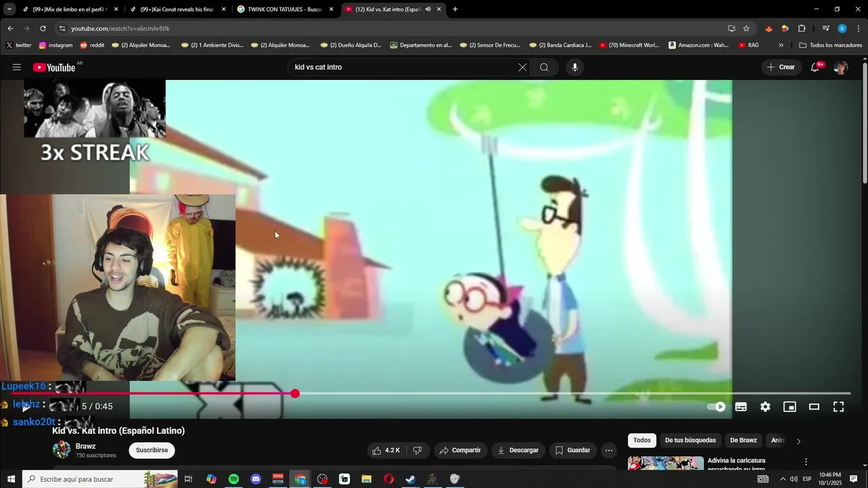Open Discord from the taskbar
The image size is (868, 488).
click(256, 479)
